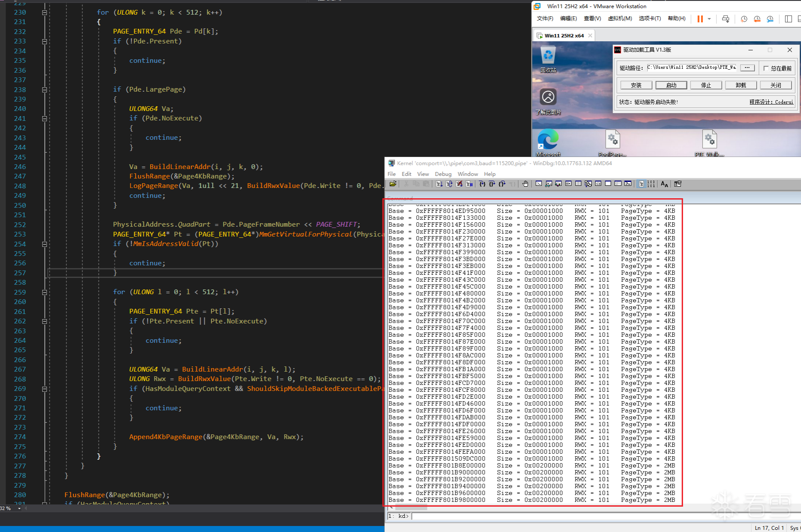
Task: Click the VMware Send Ctrl+Alt+Del icon
Action: (726, 19)
